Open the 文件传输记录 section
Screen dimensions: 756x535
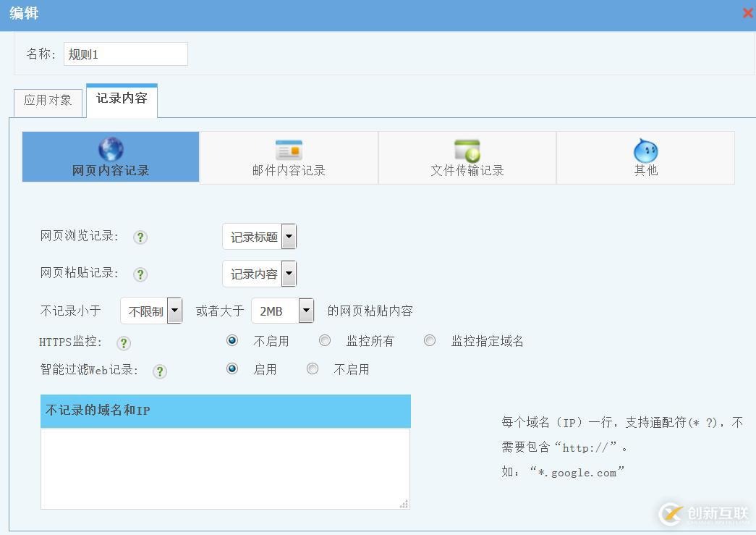(467, 158)
